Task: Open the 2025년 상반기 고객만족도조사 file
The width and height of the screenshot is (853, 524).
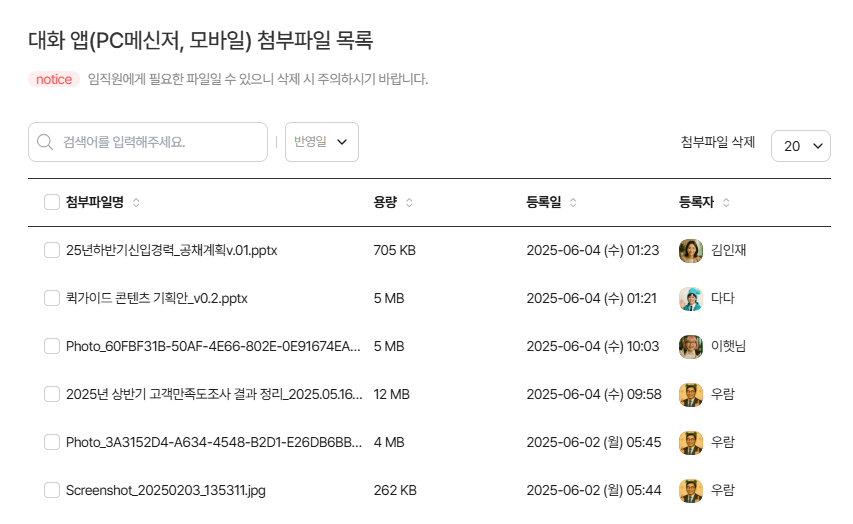Action: pos(213,394)
